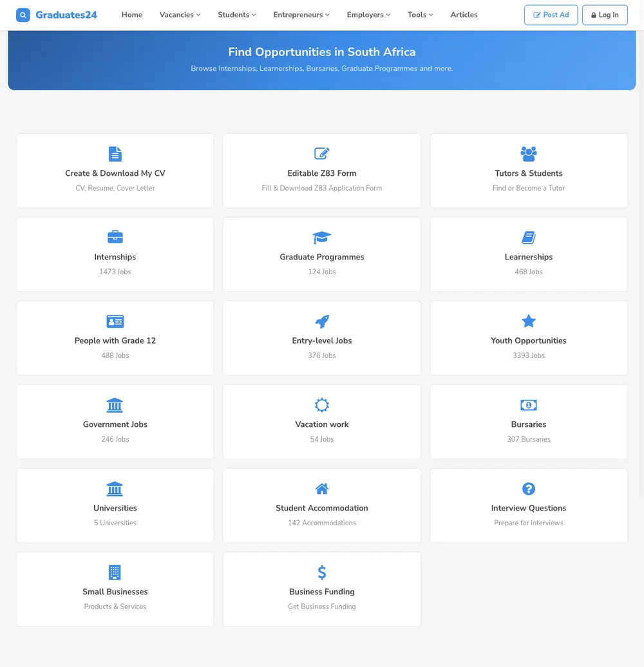The height and width of the screenshot is (667, 644).
Task: Go to the Home menu item
Action: point(132,15)
